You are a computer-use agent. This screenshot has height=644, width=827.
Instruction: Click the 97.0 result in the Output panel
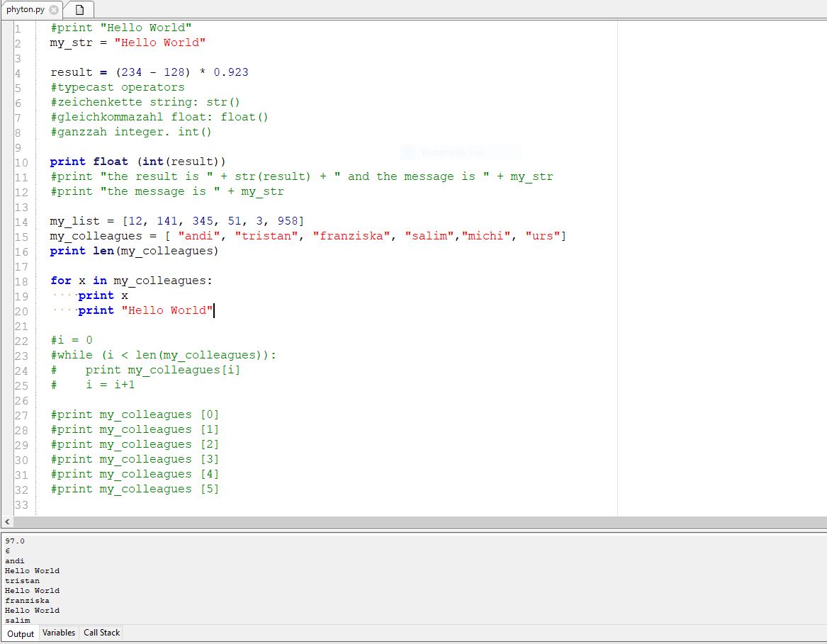(x=13, y=541)
